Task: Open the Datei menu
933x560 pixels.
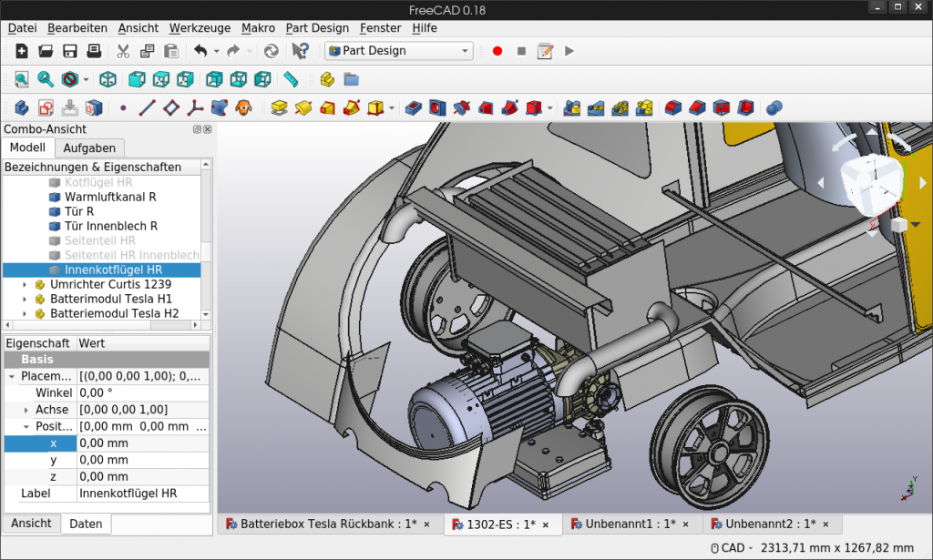Action: click(22, 28)
